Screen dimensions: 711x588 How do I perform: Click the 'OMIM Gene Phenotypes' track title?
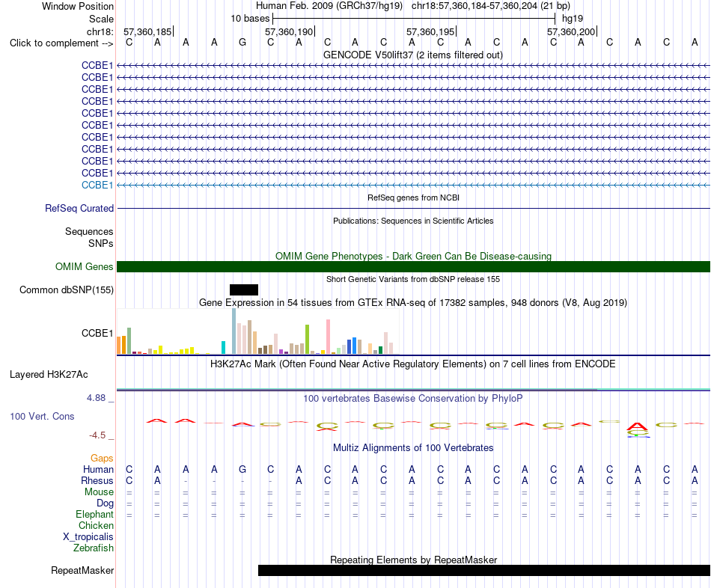point(413,256)
